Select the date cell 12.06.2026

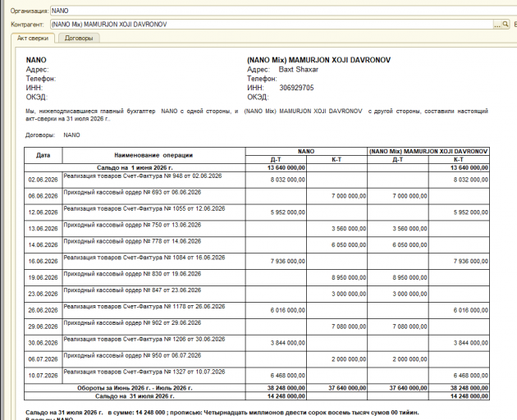click(x=43, y=212)
